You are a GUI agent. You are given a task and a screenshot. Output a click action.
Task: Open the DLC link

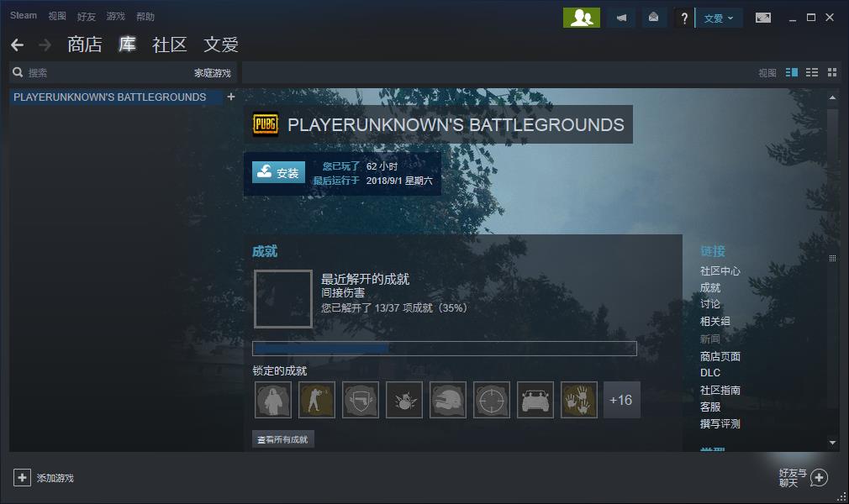(x=709, y=372)
